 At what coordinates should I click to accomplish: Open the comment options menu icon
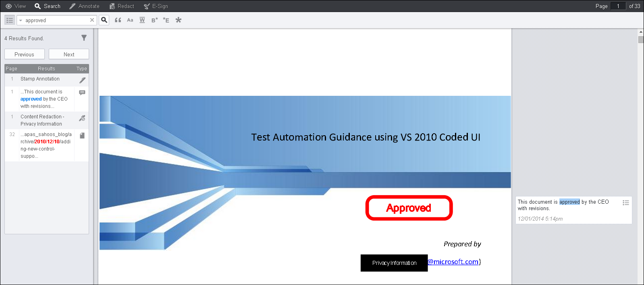pos(625,203)
